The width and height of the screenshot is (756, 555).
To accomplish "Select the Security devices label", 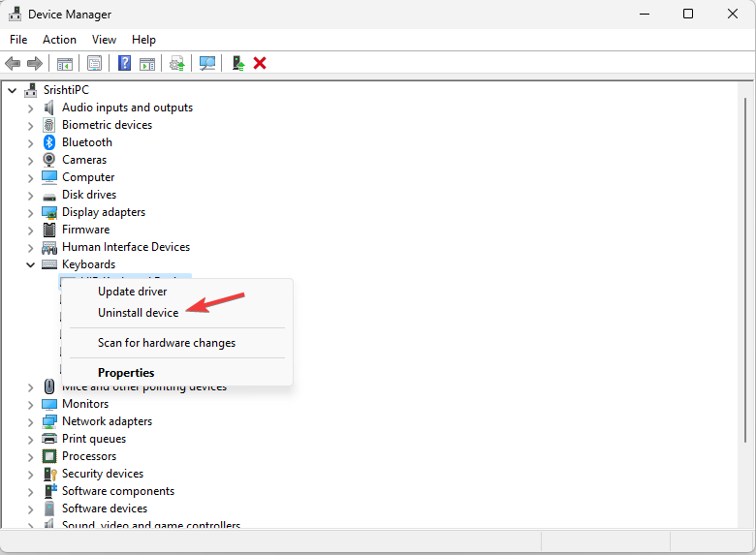I will tap(103, 474).
